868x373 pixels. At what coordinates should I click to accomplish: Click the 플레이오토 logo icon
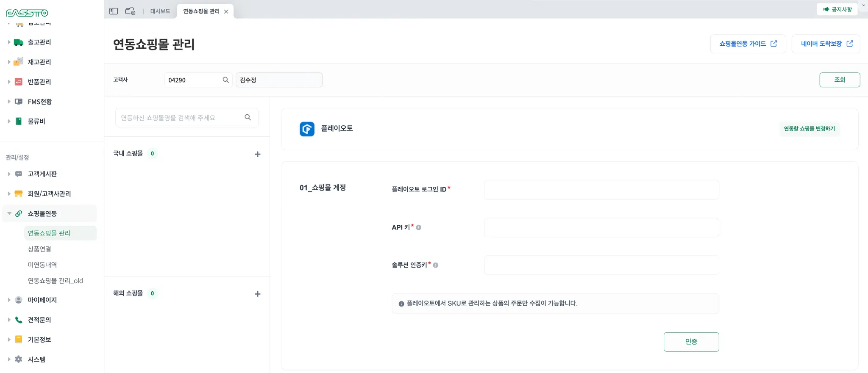(307, 129)
